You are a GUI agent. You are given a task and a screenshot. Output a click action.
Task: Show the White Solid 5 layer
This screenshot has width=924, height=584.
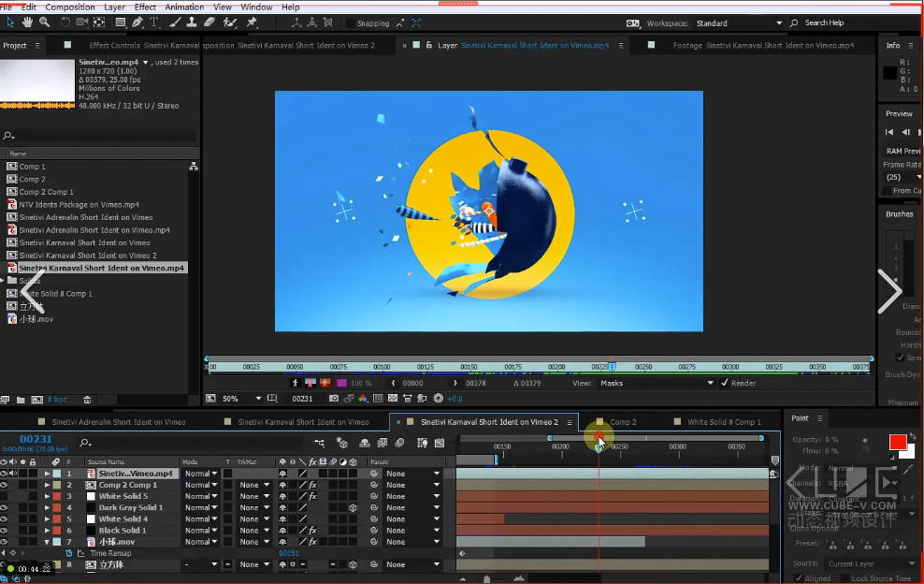[x=4, y=496]
